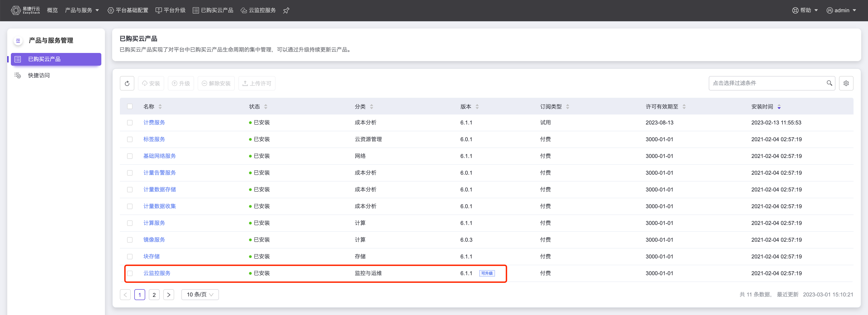The width and height of the screenshot is (868, 315).
Task: Sort by 安装时间 column arrow
Action: tap(779, 107)
